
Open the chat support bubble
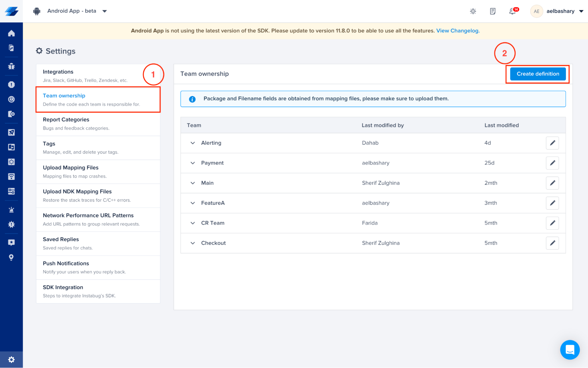pyautogui.click(x=570, y=350)
